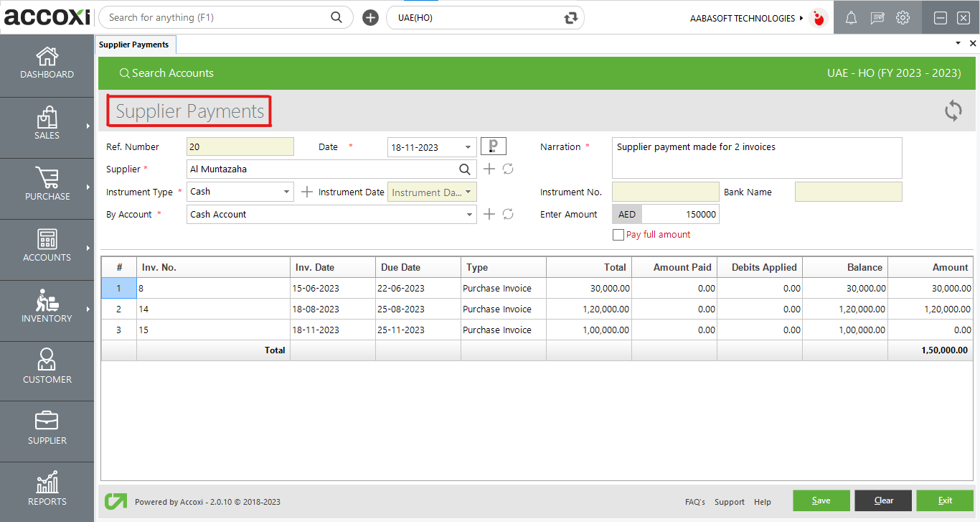Open the Help link at the bottom

pyautogui.click(x=762, y=501)
